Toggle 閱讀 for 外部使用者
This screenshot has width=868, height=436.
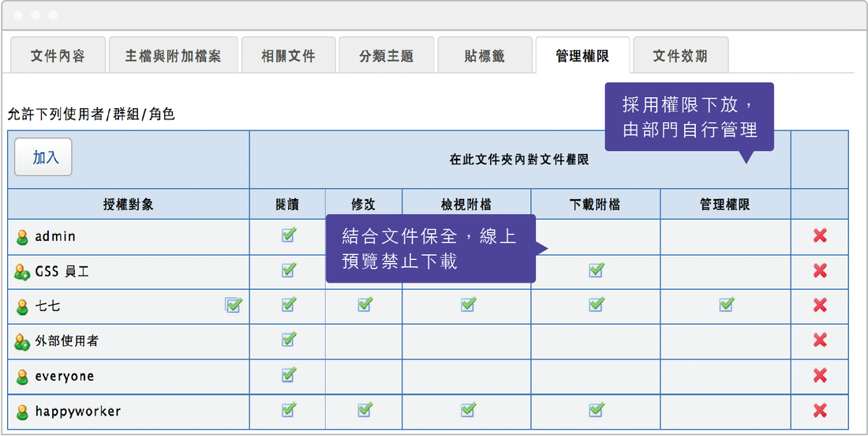(288, 339)
